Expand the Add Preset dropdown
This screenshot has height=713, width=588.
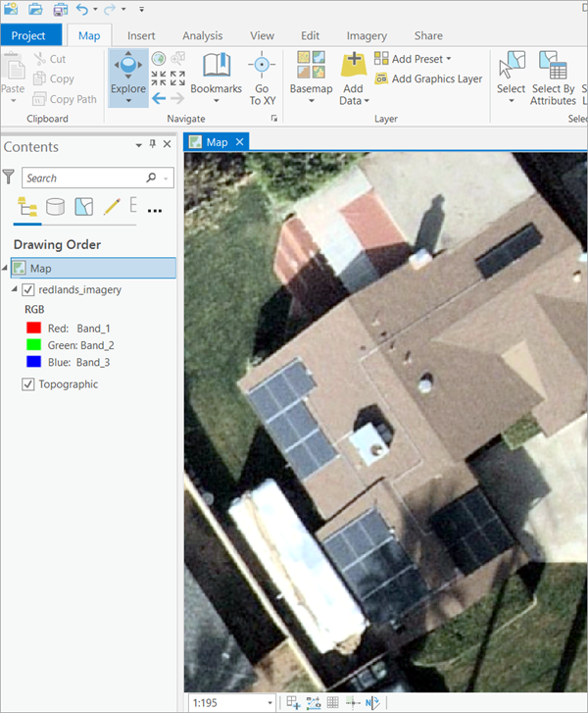(448, 59)
